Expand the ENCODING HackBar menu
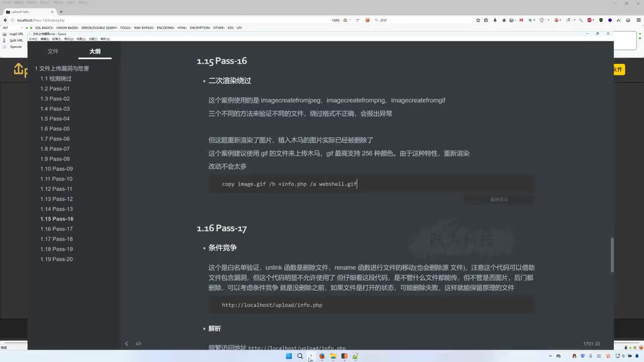This screenshot has height=362, width=644. (166, 28)
